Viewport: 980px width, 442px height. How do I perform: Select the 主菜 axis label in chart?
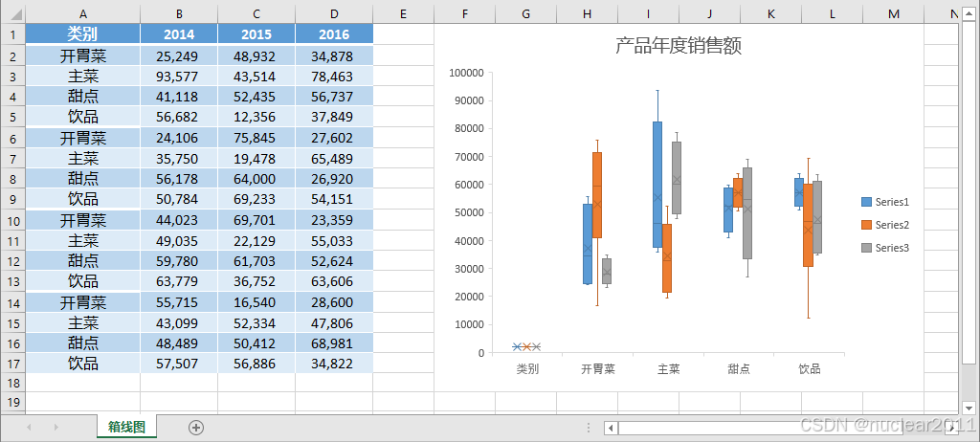point(668,369)
